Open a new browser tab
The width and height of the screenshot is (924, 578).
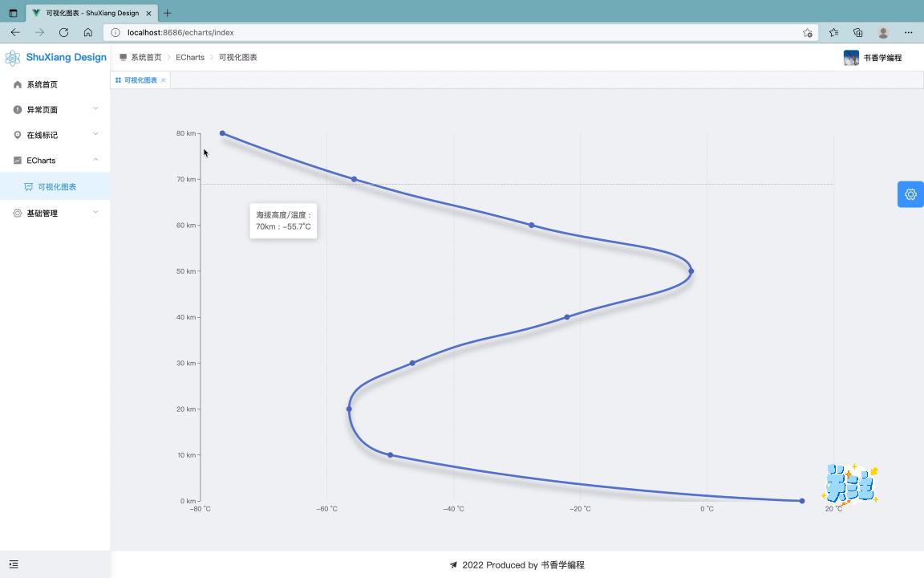coord(168,13)
